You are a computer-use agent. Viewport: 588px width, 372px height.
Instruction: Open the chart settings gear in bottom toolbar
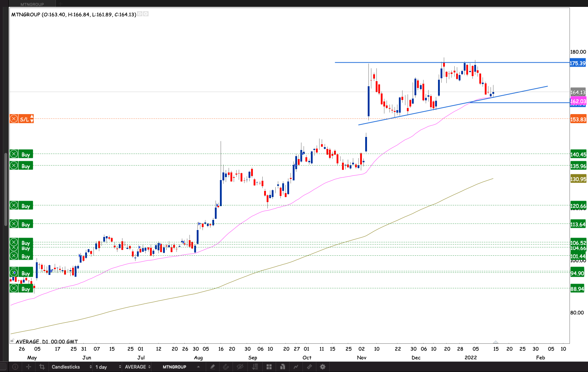point(323,367)
